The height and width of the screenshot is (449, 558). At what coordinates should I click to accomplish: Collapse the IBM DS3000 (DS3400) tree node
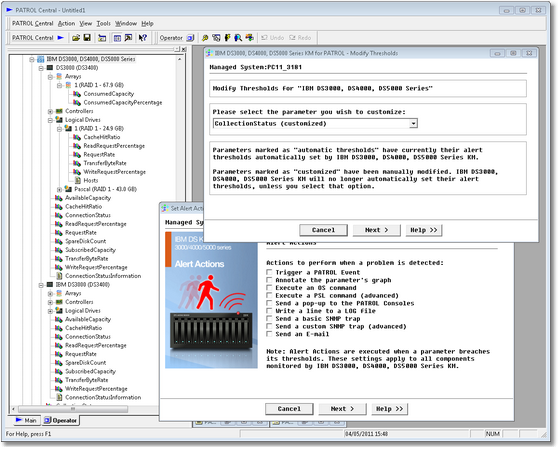point(41,285)
